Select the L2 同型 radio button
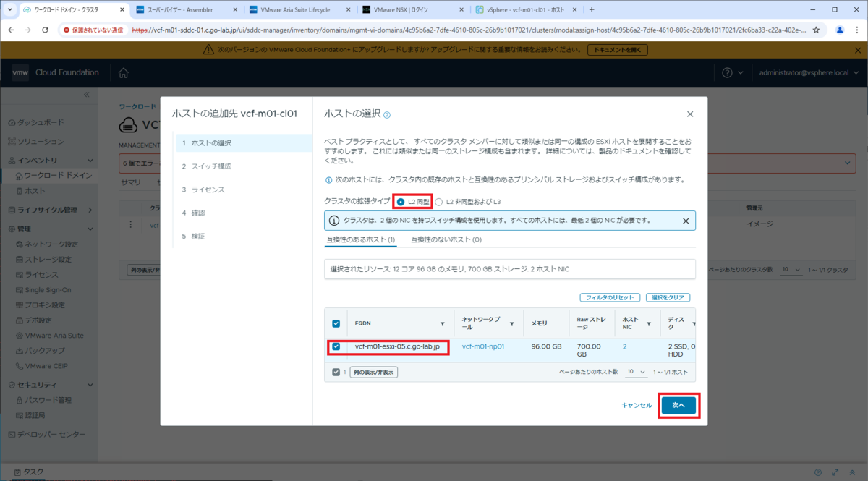 [401, 201]
